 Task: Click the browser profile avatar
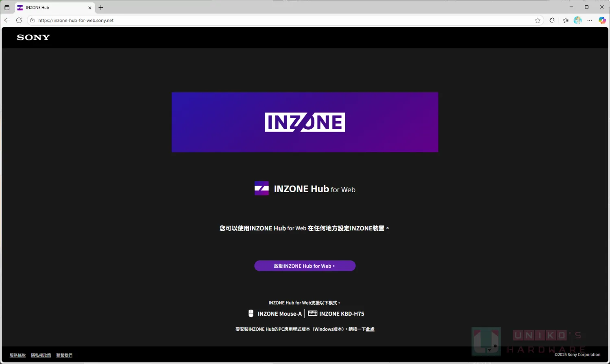click(577, 20)
